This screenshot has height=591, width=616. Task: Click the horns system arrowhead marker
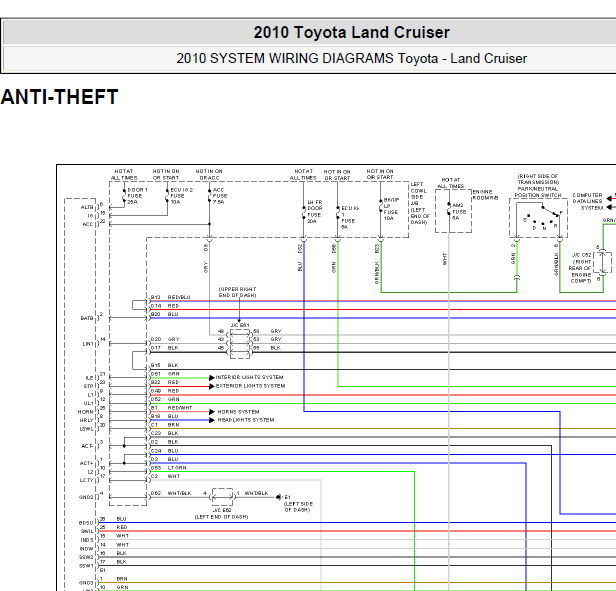212,412
